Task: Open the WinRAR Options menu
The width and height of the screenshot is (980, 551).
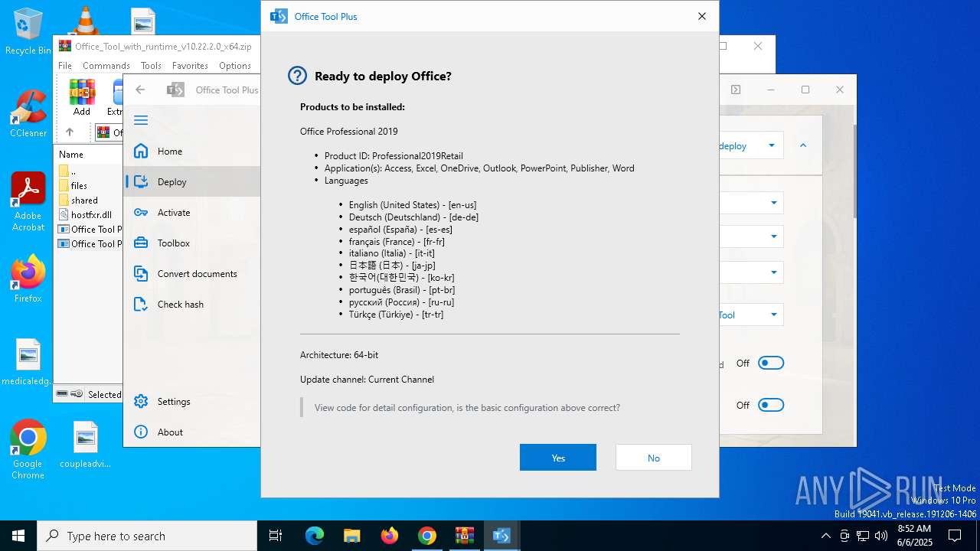Action: pyautogui.click(x=235, y=66)
